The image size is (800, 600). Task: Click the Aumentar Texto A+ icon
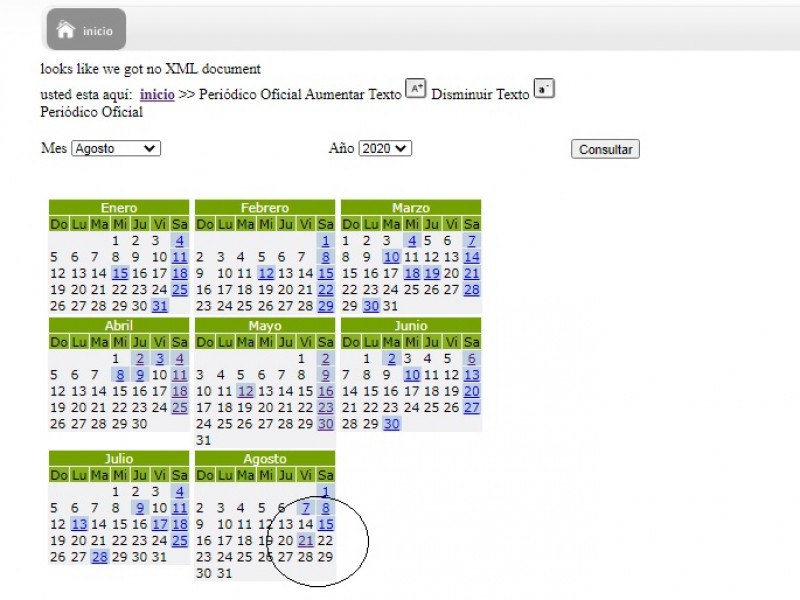point(415,89)
